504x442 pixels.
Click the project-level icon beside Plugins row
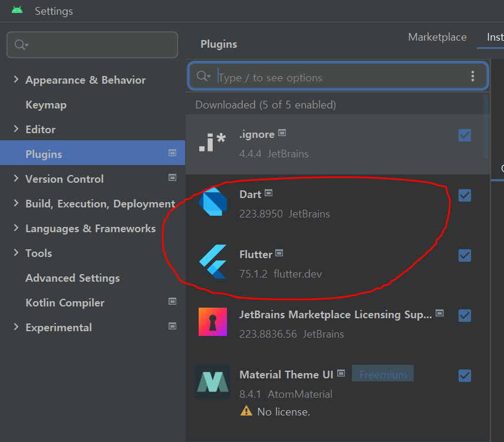pyautogui.click(x=172, y=153)
